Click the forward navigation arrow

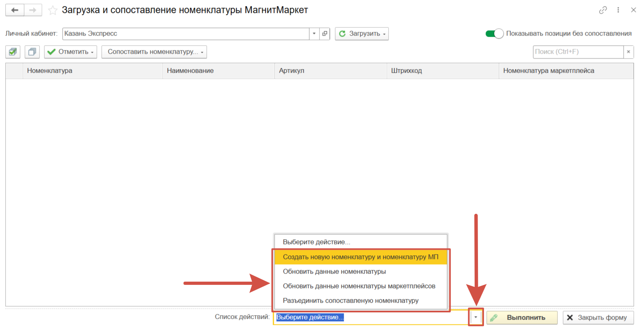point(33,10)
